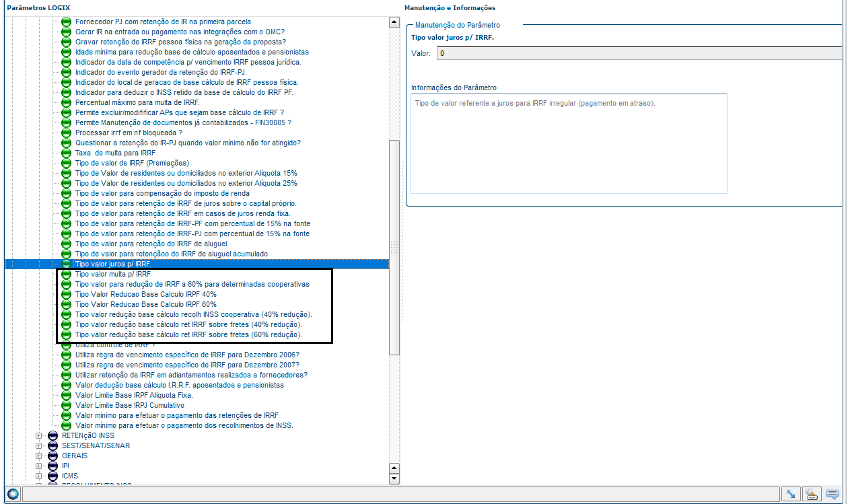Screen dimensions: 850x504
Task: Expand the GERAIS tree node
Action: [x=38, y=456]
